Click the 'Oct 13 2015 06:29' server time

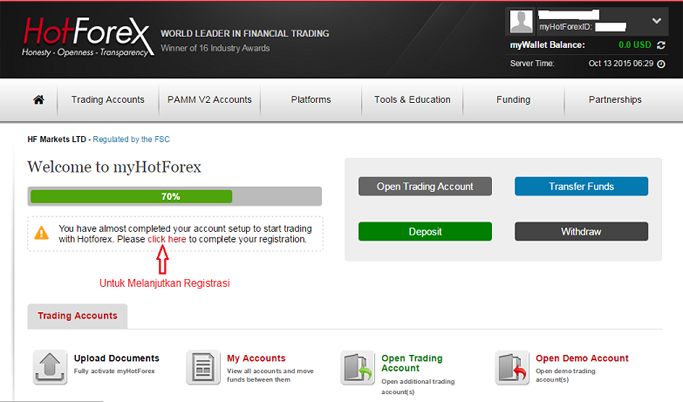pyautogui.click(x=621, y=64)
